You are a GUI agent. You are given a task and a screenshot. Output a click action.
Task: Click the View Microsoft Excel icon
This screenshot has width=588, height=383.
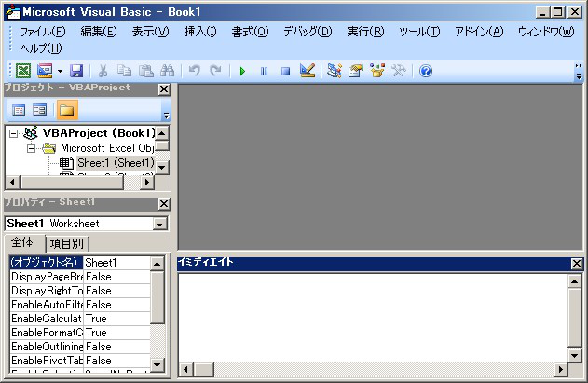[x=23, y=71]
